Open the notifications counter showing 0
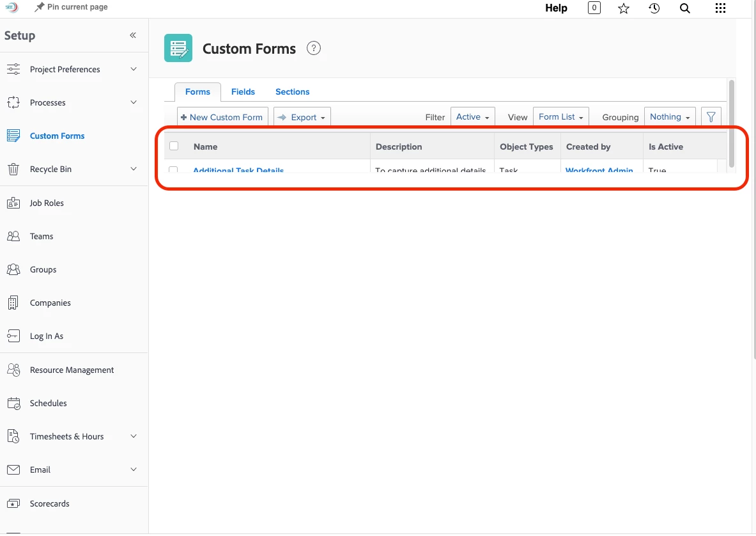 click(594, 8)
